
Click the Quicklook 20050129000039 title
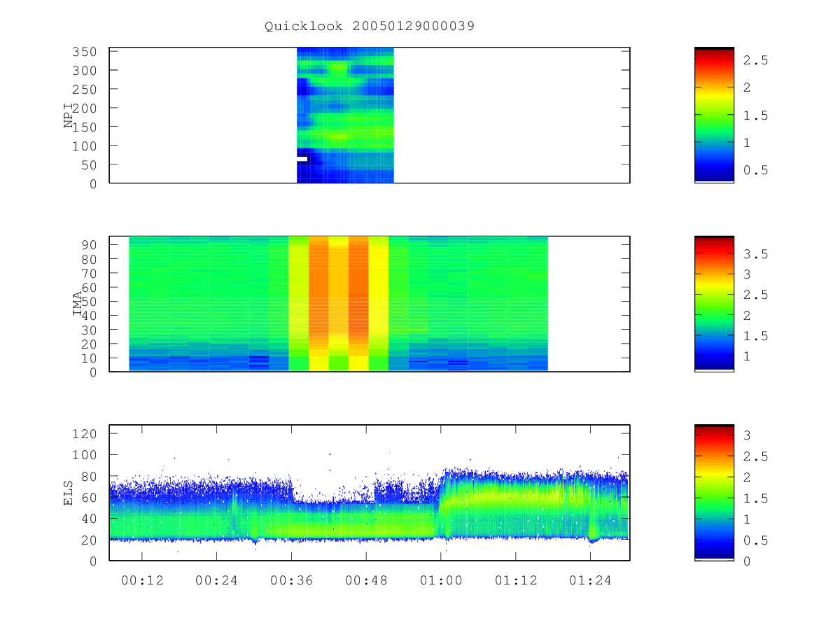(x=370, y=26)
